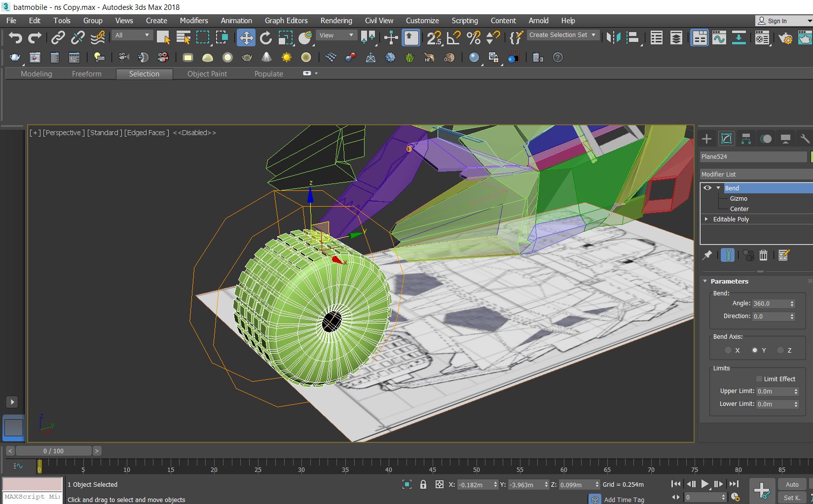The height and width of the screenshot is (504, 813).
Task: Click the Set K. button
Action: point(792,498)
